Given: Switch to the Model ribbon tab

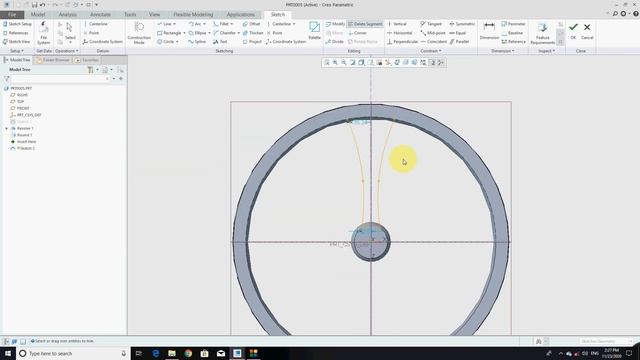Looking at the screenshot, I should pos(38,14).
